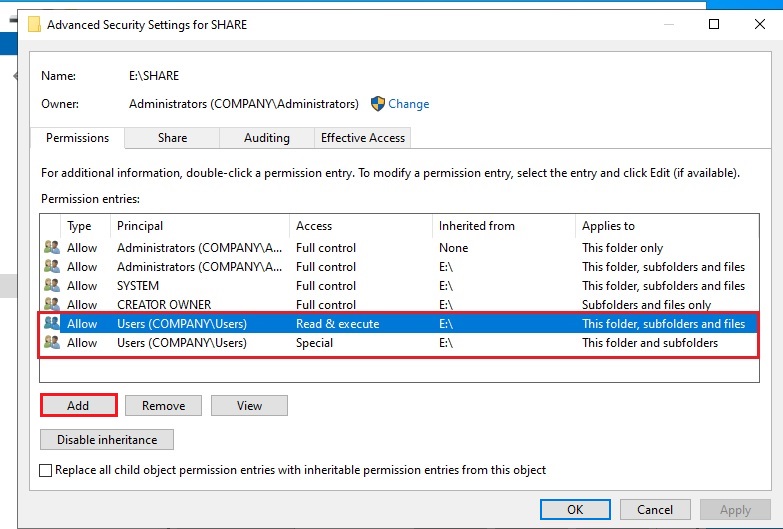Click group icon of Users Read & execute row

52,324
